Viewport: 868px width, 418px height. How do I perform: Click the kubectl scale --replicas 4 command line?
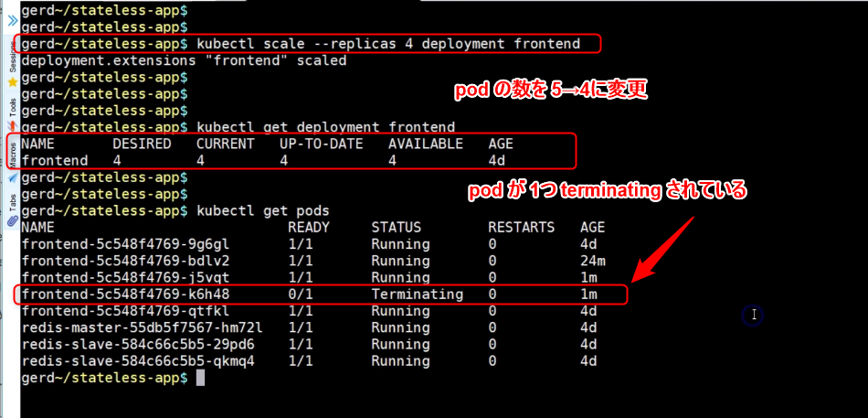pos(388,44)
